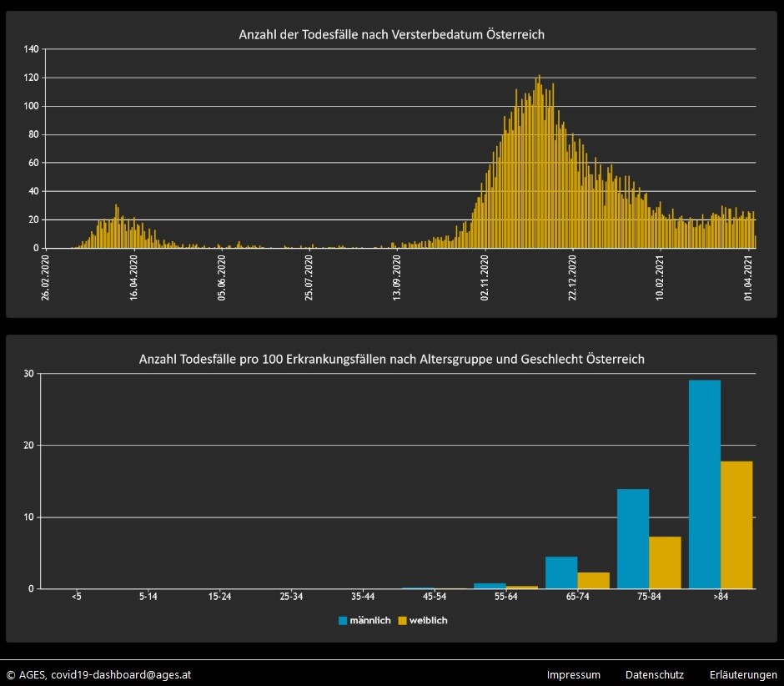Click the 65-74 age group label

pos(577,597)
